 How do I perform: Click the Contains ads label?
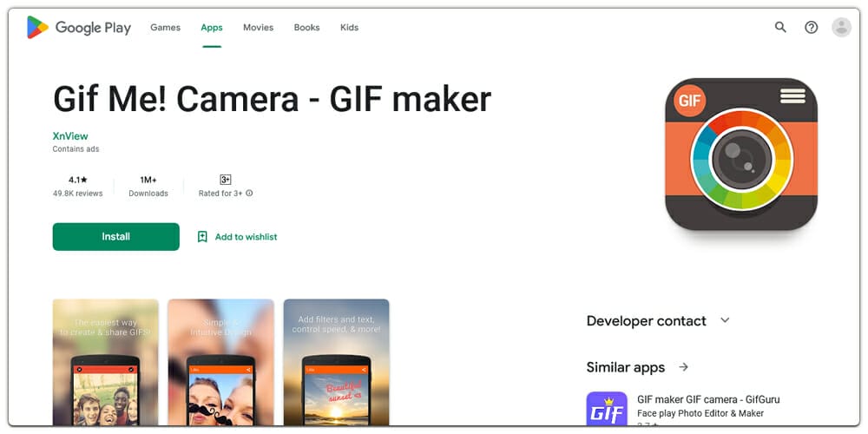(x=76, y=149)
